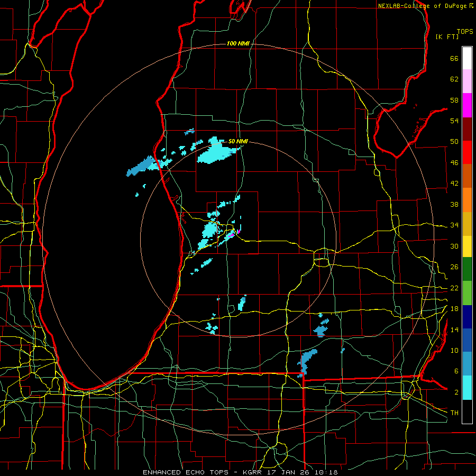Click the magenta echo near the radar center
Screen dimensions: 476x476
(239, 232)
